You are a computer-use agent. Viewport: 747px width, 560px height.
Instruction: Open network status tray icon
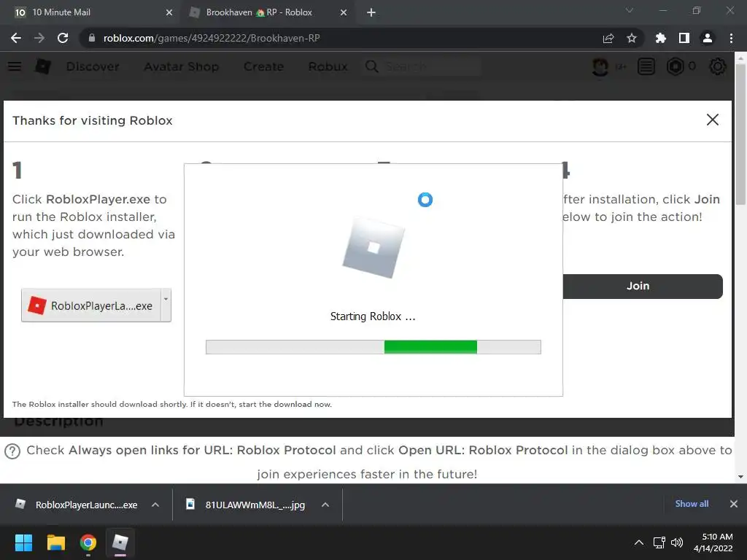click(659, 542)
